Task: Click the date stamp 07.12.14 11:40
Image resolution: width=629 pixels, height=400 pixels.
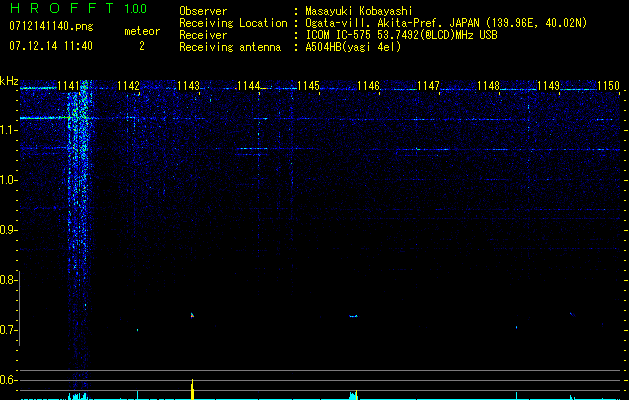Action: (51, 46)
